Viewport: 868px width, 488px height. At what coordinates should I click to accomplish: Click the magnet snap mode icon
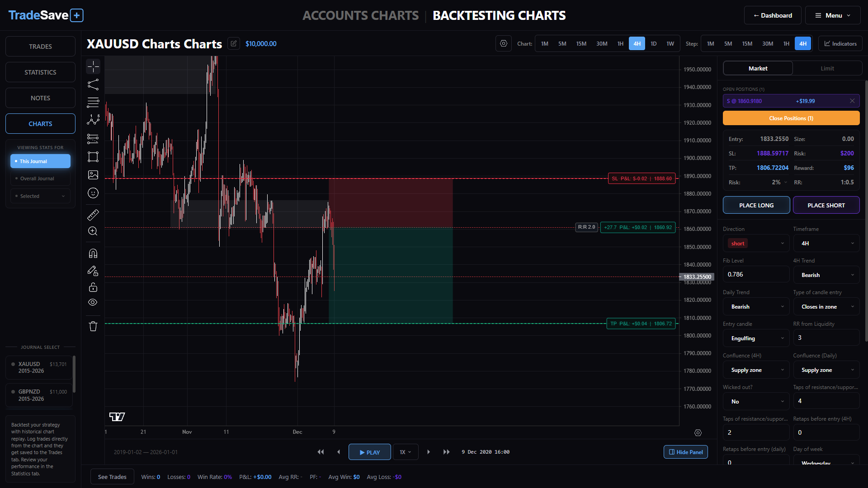pyautogui.click(x=93, y=253)
